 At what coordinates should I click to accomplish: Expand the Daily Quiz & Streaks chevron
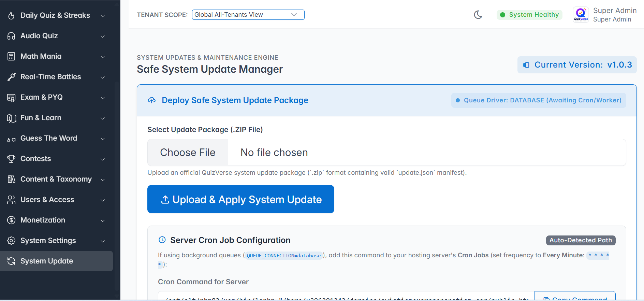103,16
